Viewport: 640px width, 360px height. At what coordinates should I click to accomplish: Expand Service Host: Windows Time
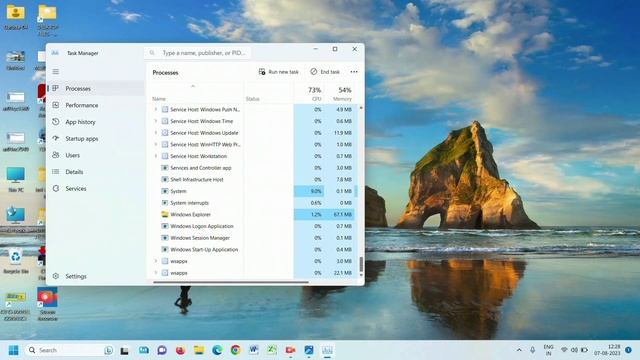[156, 121]
